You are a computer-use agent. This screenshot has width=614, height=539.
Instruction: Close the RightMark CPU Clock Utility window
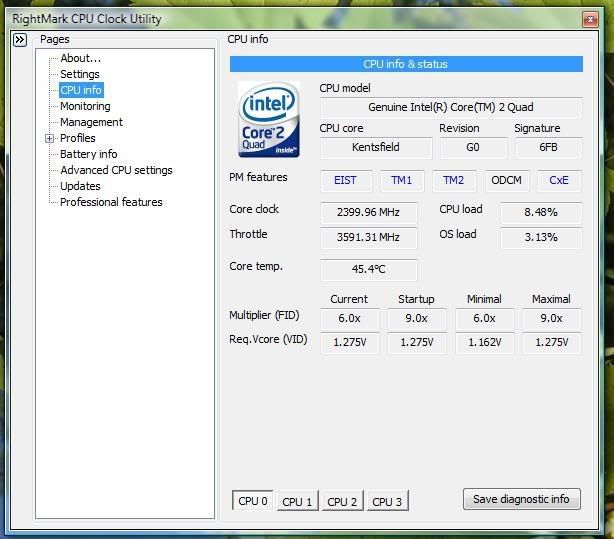pos(590,19)
